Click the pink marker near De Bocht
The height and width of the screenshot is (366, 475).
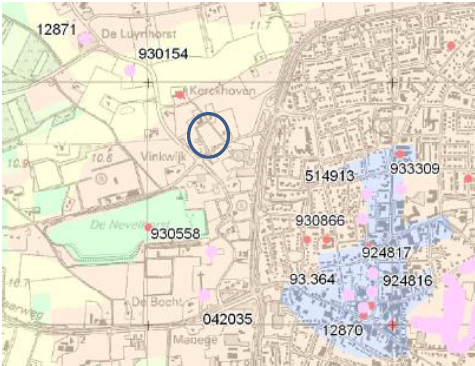(x=205, y=295)
